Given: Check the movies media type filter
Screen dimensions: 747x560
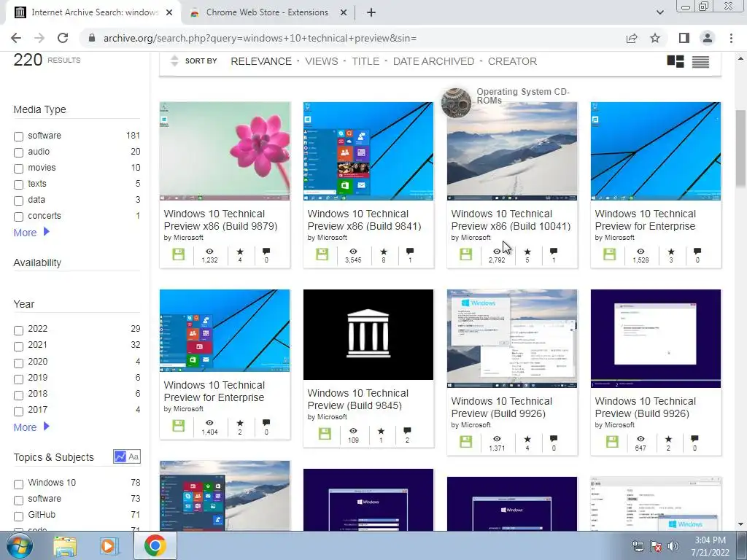Looking at the screenshot, I should 18,168.
